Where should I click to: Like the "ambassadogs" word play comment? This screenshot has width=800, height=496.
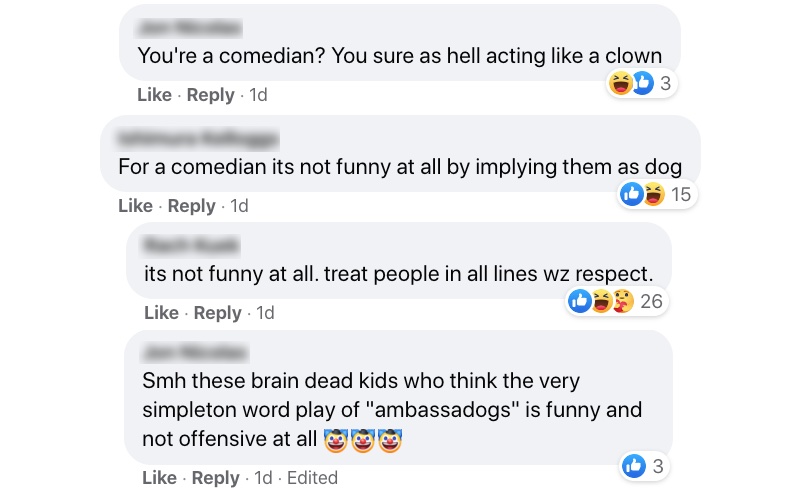pyautogui.click(x=159, y=477)
